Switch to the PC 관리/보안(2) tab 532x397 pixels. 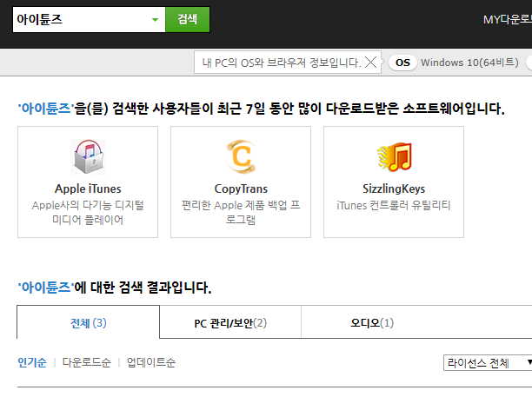click(x=230, y=323)
